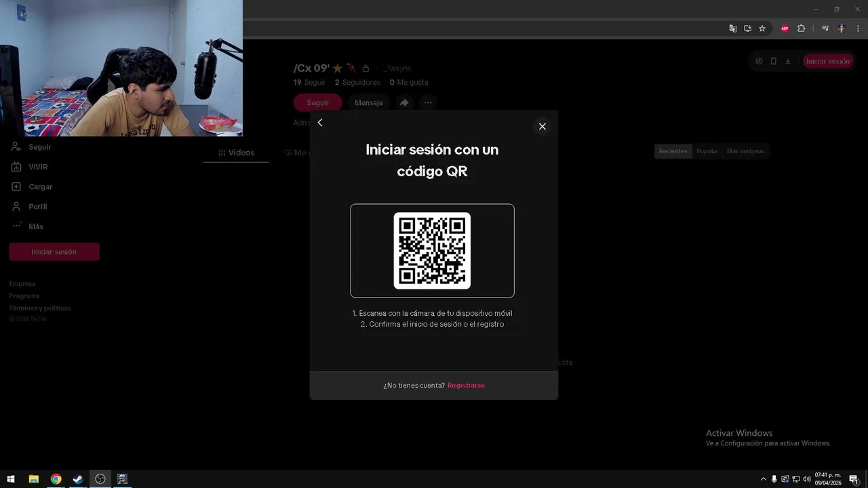Open the Chrome profile avatar
The height and width of the screenshot is (488, 868).
tap(842, 28)
